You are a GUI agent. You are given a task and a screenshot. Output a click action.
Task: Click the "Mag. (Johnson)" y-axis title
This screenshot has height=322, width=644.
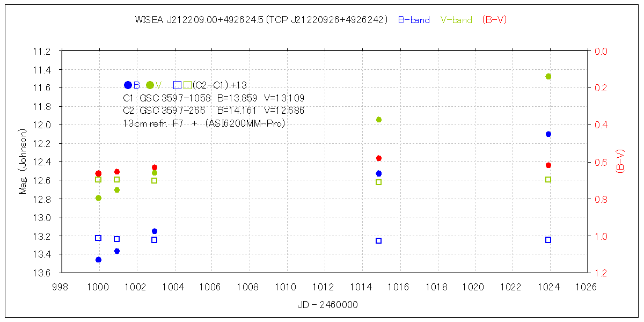point(23,162)
